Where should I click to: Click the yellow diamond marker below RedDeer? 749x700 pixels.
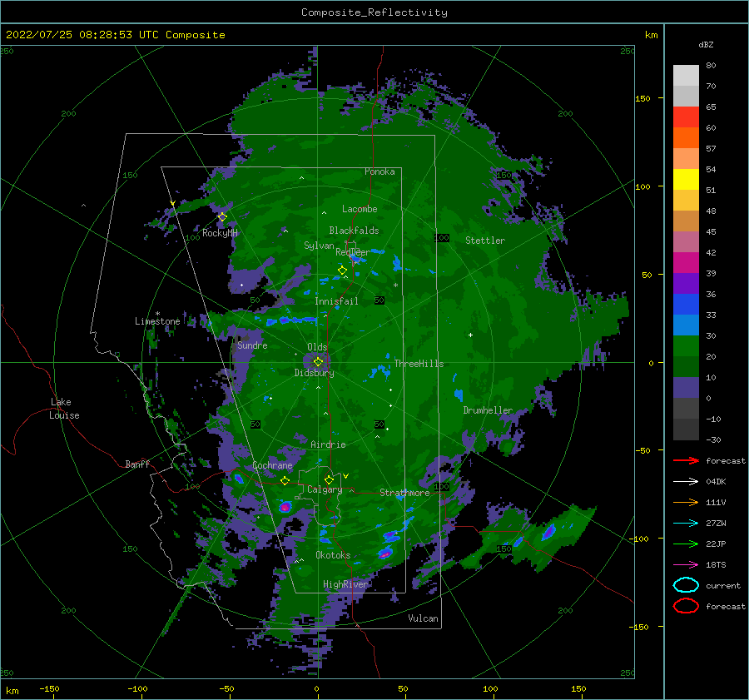click(342, 271)
